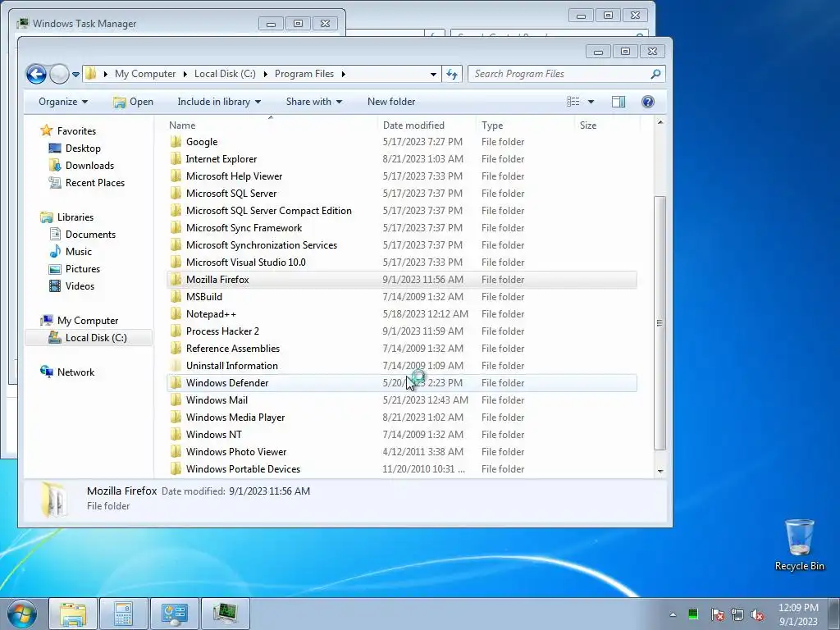Open the Organize menu
The width and height of the screenshot is (840, 630).
click(62, 102)
